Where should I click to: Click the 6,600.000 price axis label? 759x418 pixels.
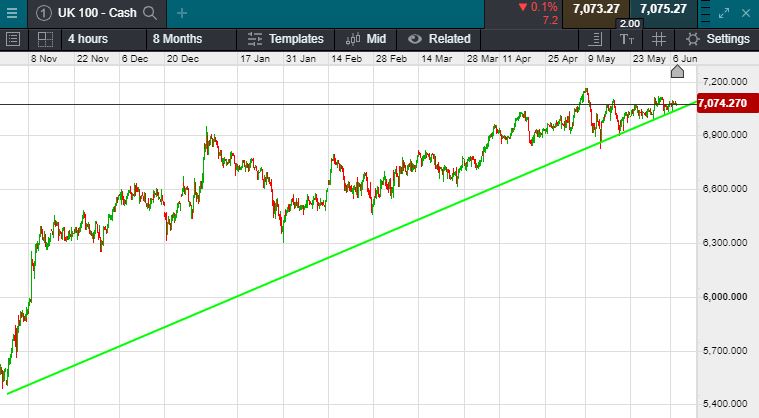pyautogui.click(x=725, y=189)
